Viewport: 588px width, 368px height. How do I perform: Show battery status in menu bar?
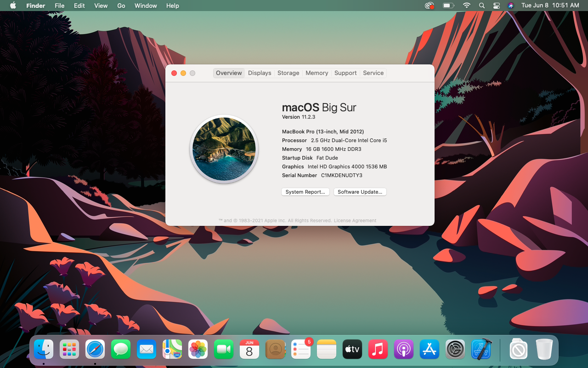[x=448, y=6]
